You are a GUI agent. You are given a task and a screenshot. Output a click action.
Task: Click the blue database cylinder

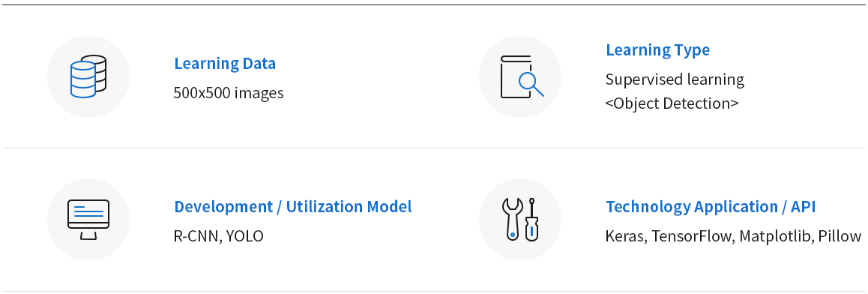tap(83, 79)
